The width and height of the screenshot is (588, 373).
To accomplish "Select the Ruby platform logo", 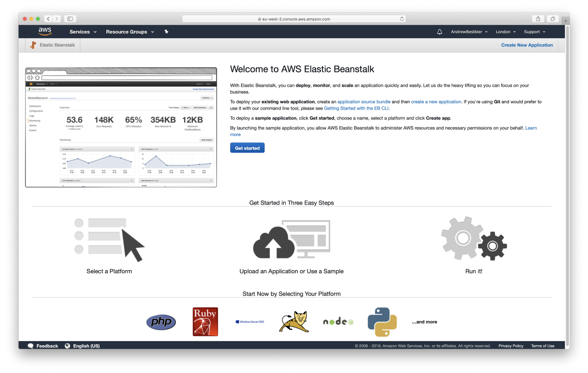I will click(x=205, y=322).
